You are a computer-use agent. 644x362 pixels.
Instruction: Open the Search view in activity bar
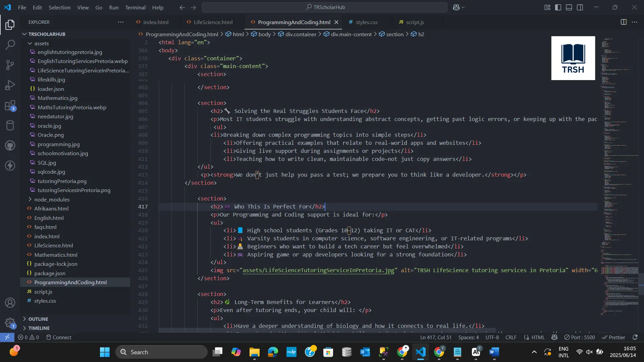coord(10,45)
